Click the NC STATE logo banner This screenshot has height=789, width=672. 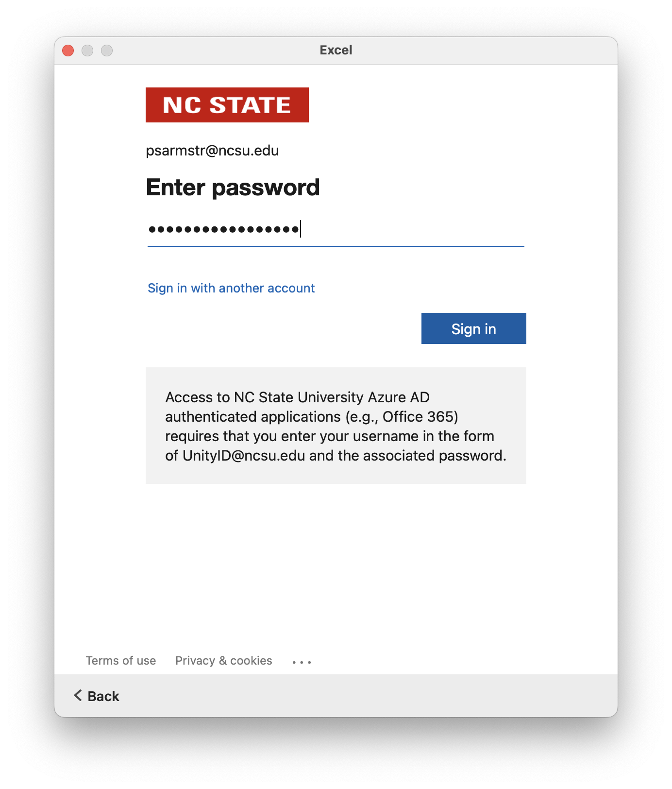227,105
